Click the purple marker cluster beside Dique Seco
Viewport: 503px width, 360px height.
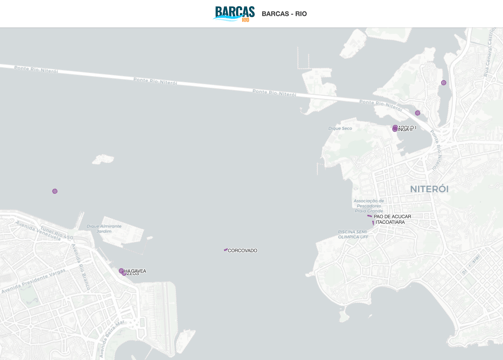coord(395,128)
